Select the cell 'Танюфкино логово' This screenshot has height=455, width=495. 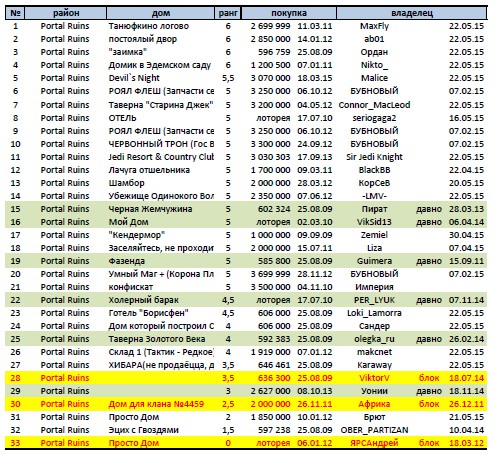click(x=149, y=26)
